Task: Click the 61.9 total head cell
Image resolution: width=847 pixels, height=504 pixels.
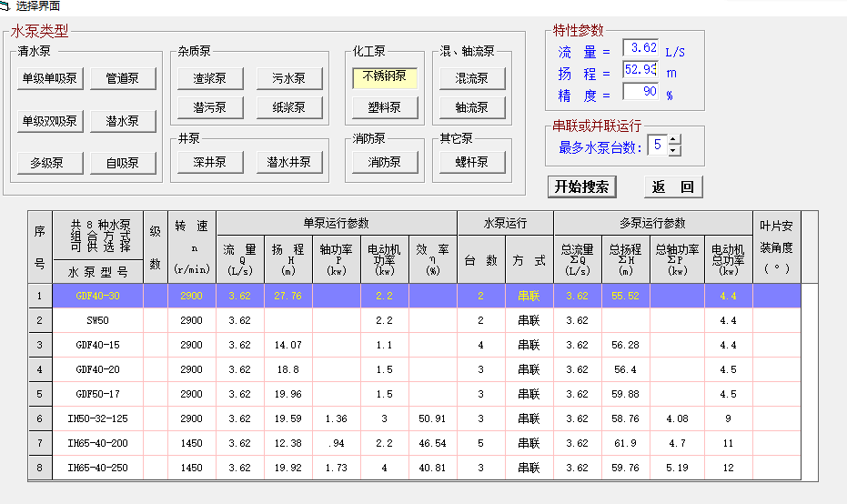Action: [x=626, y=443]
